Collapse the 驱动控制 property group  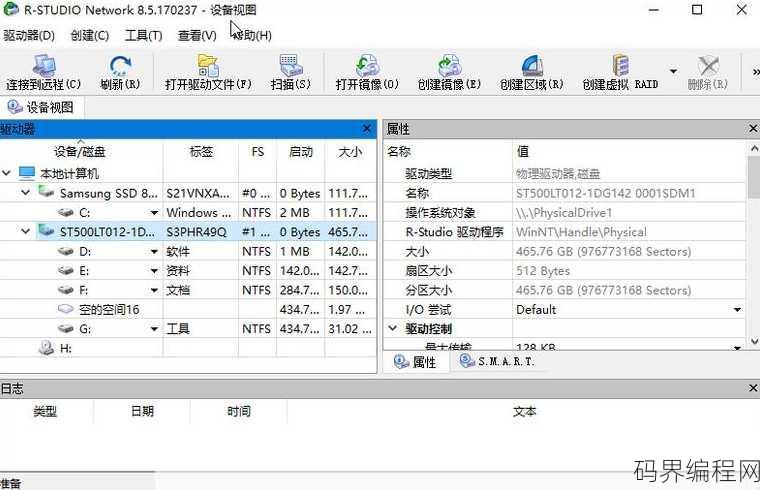pos(393,329)
